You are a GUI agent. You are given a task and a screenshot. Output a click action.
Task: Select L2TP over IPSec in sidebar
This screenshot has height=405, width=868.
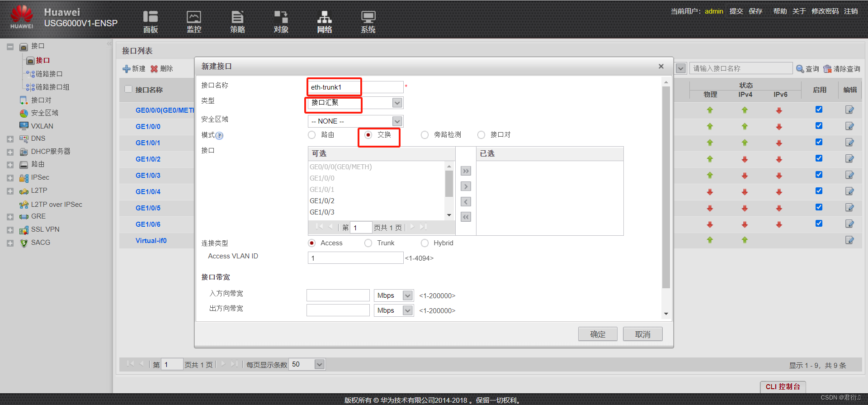pos(57,205)
